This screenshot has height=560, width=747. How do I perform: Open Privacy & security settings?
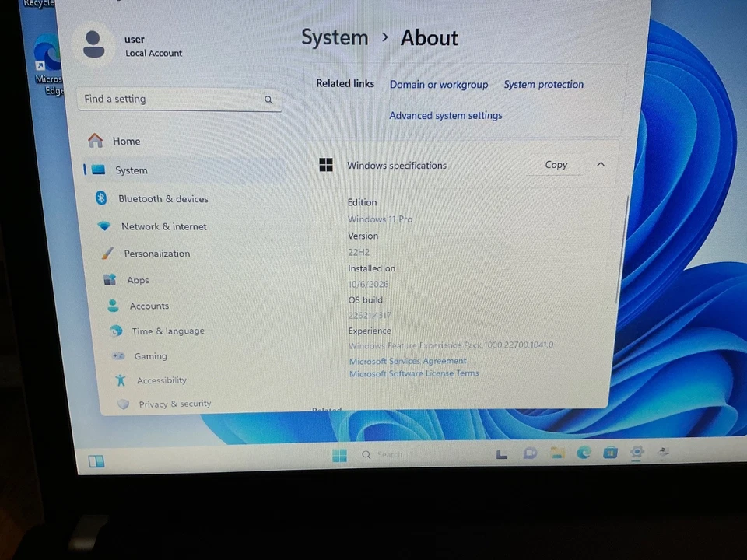(x=175, y=404)
